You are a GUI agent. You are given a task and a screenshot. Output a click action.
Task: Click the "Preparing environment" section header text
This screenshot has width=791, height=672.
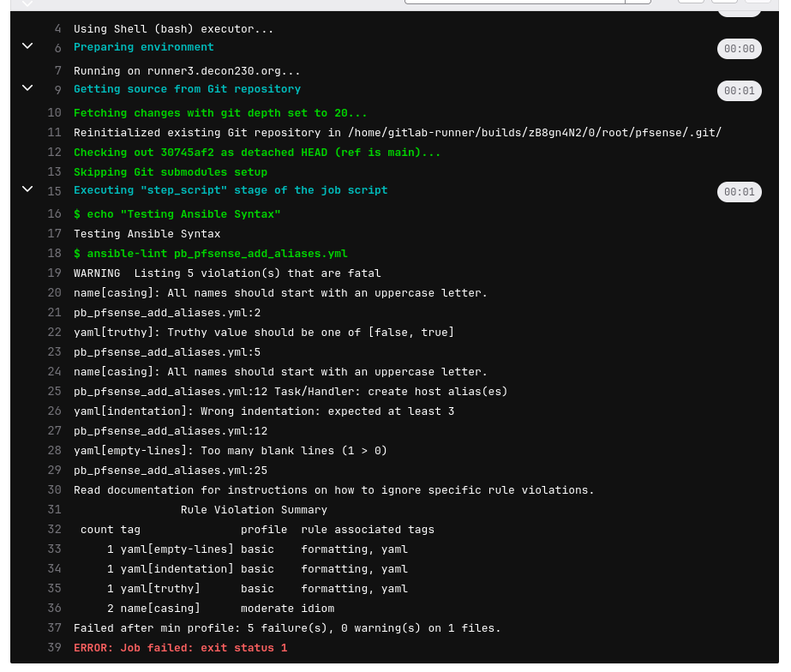point(146,47)
